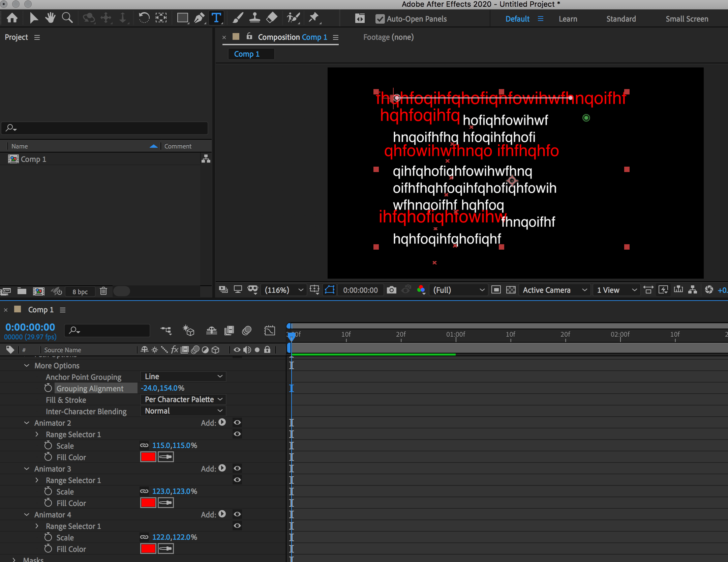Open the Graph Editor
The height and width of the screenshot is (562, 728).
pos(270,331)
